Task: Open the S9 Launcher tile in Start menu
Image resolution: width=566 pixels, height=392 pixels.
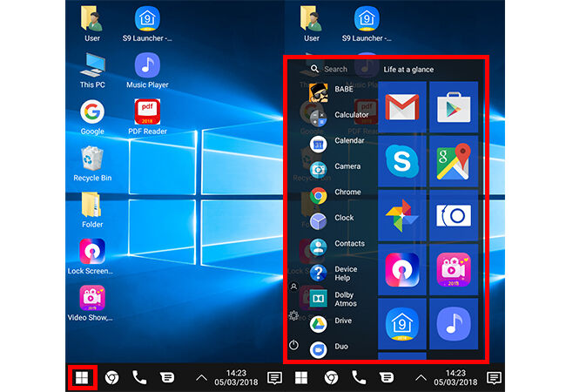Action: tap(402, 324)
